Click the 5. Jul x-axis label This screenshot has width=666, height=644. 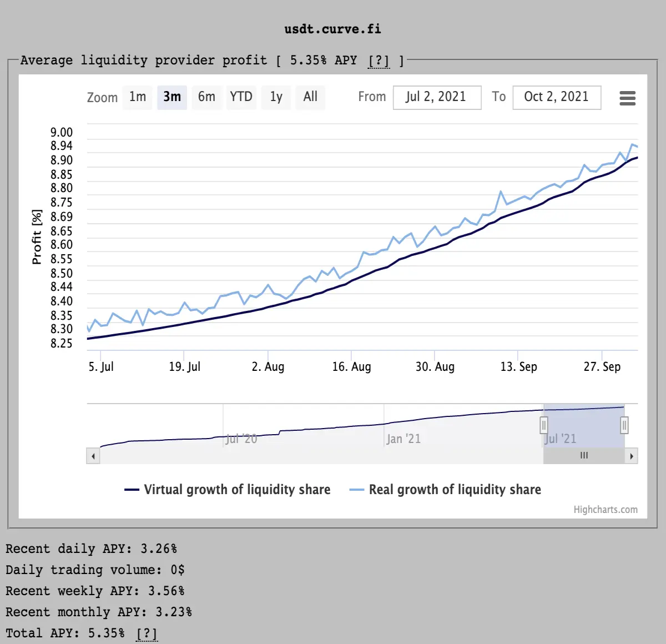point(101,367)
